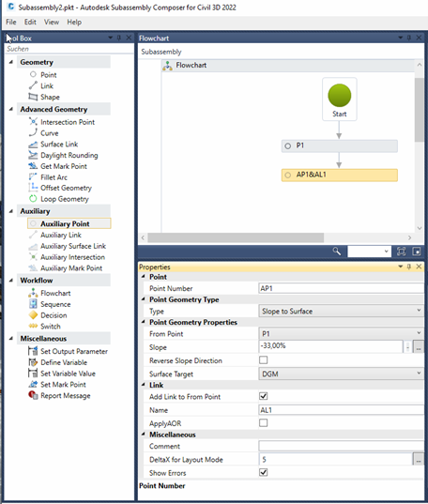428x504 pixels.
Task: Click the Comment input field
Action: 341,446
